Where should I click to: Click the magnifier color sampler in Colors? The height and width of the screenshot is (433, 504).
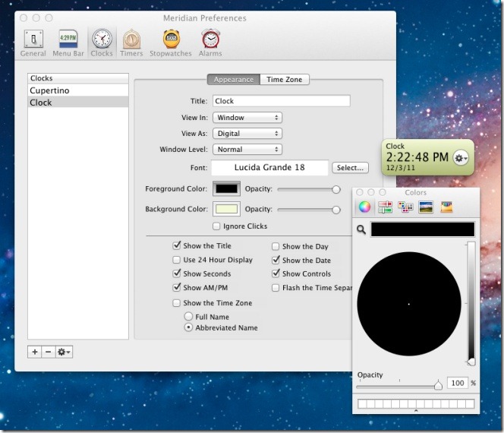coord(361,229)
